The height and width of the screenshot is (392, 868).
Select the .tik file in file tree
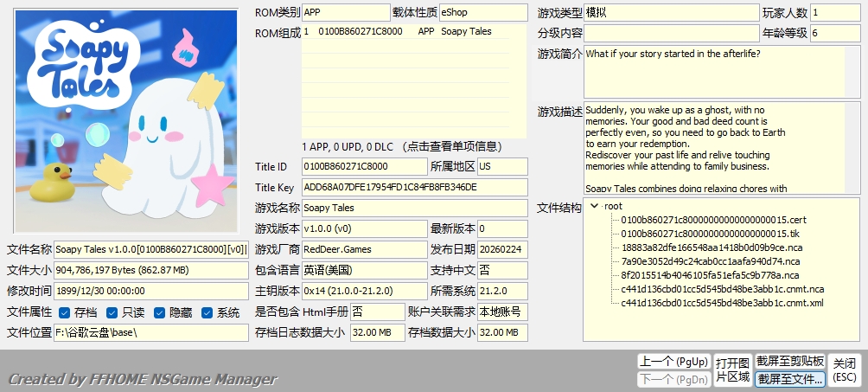711,234
